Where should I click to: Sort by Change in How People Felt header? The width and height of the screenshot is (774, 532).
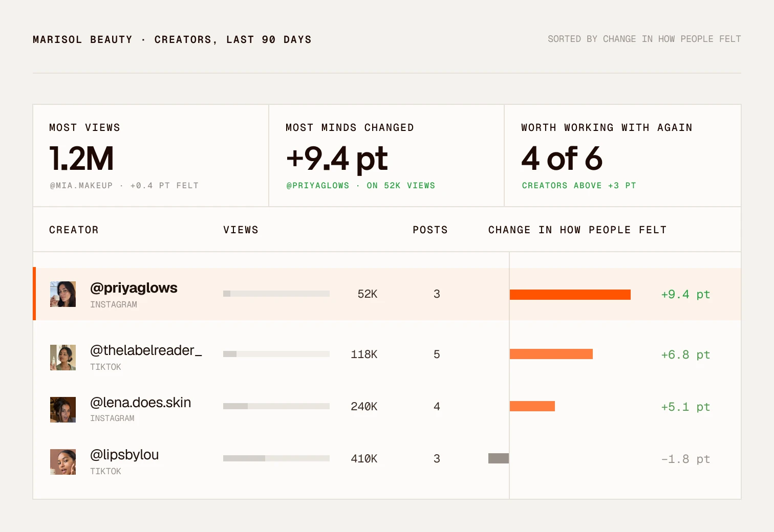click(x=577, y=230)
